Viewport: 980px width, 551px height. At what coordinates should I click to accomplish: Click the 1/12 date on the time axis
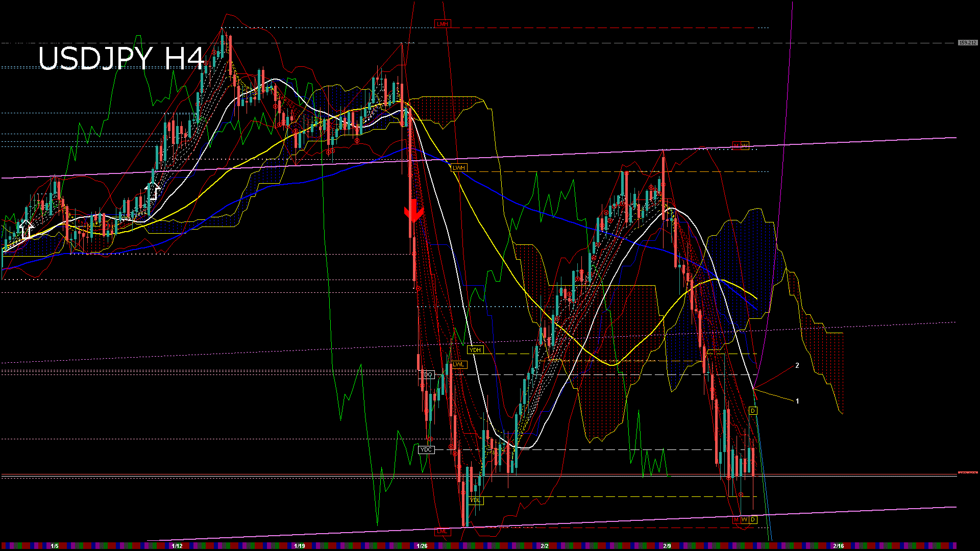(177, 546)
